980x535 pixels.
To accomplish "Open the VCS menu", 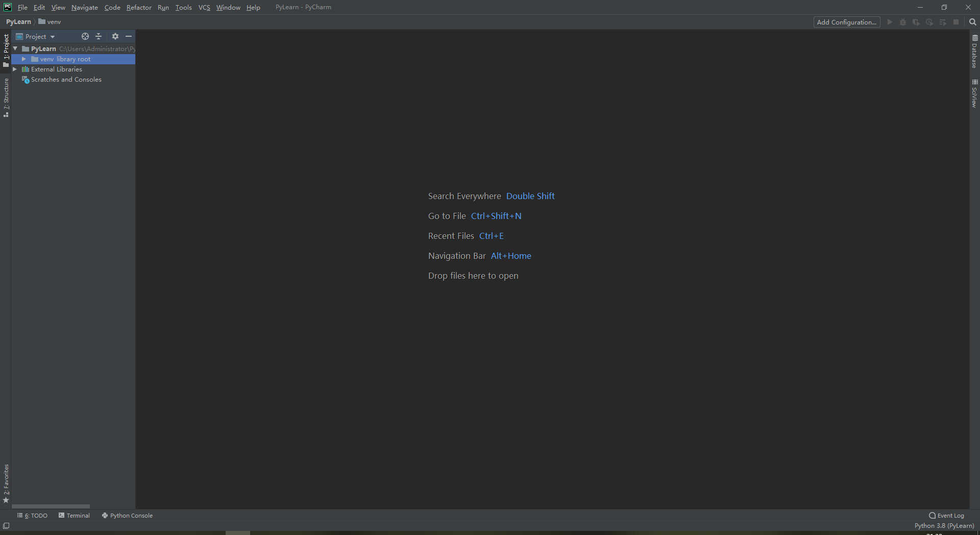I will tap(204, 7).
